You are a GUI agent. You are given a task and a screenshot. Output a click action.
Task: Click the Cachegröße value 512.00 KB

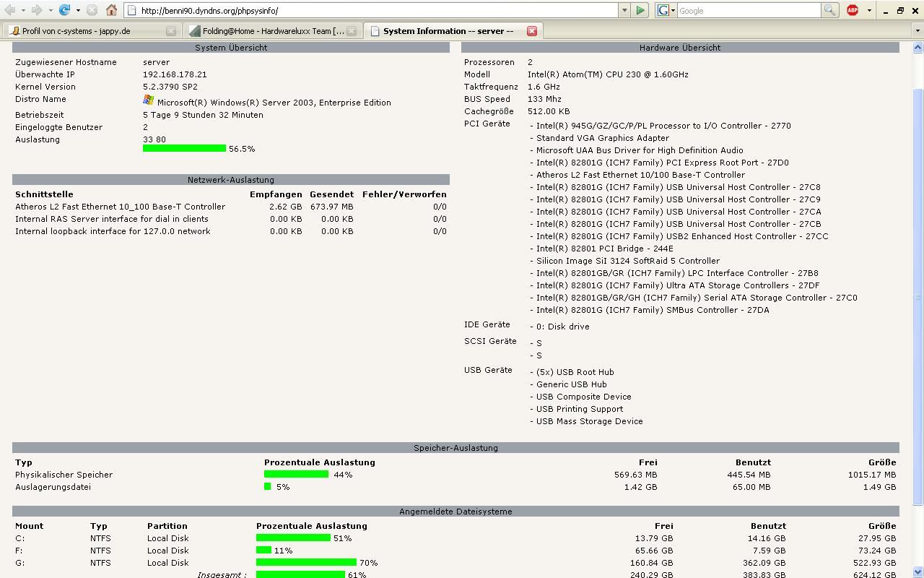[x=549, y=111]
